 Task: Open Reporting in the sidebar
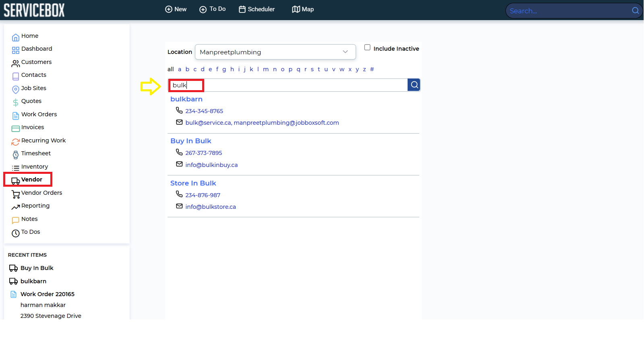click(35, 206)
